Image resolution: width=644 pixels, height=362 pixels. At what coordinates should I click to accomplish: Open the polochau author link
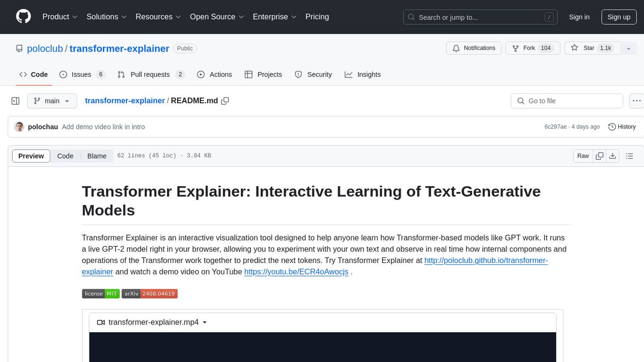[43, 127]
